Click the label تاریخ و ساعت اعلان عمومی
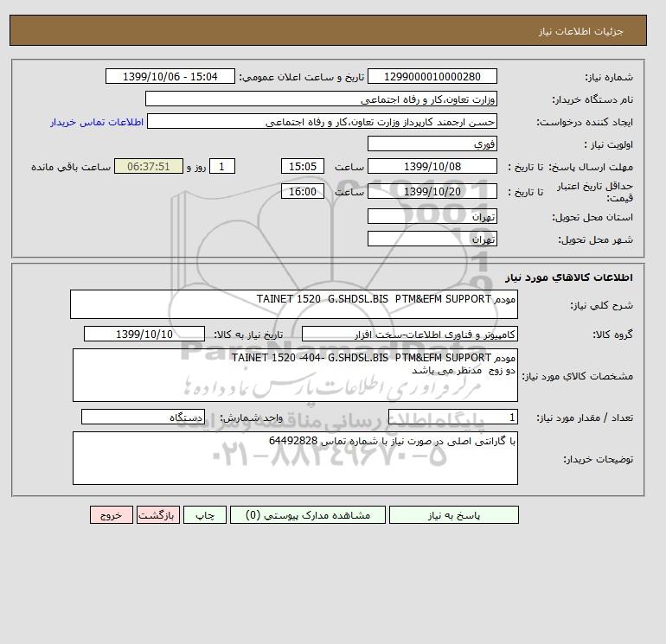 (302, 77)
